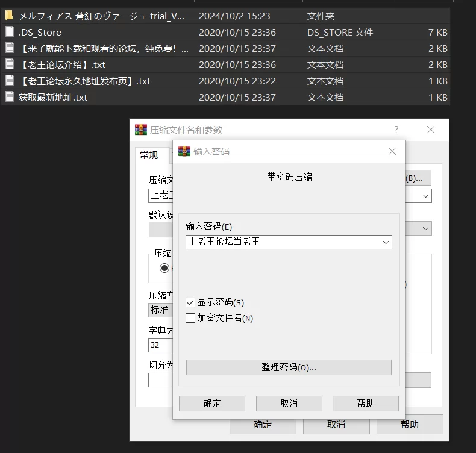Open the archive name dropdown arrow

(x=426, y=196)
